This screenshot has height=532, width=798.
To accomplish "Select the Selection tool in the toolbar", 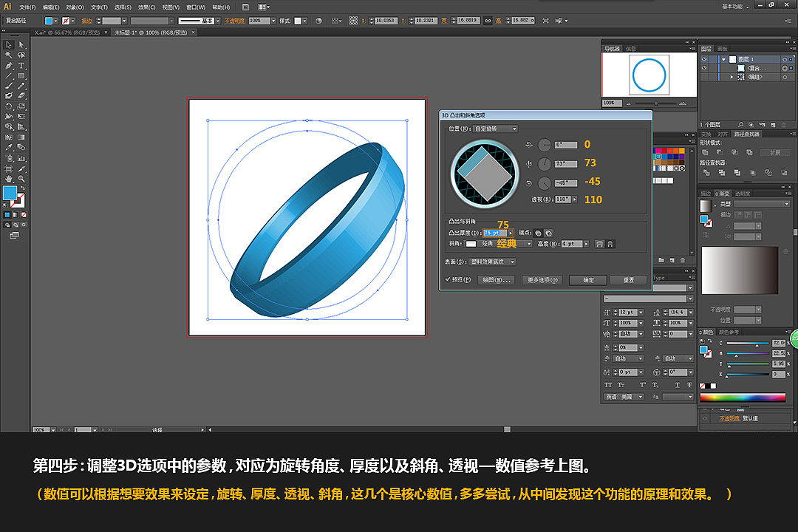I will point(7,46).
